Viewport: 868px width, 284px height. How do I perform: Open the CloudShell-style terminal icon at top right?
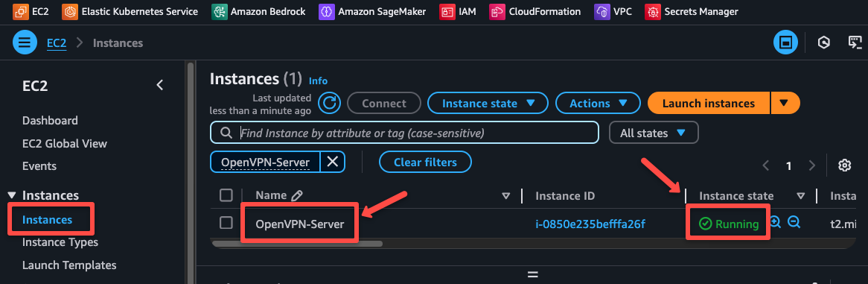pos(855,42)
